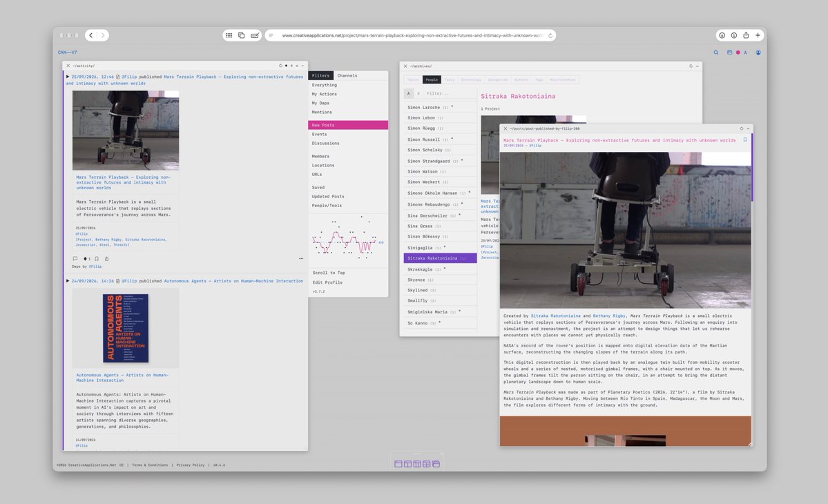The height and width of the screenshot is (504, 828).
Task: Click Scroll to Top
Action: pyautogui.click(x=329, y=273)
